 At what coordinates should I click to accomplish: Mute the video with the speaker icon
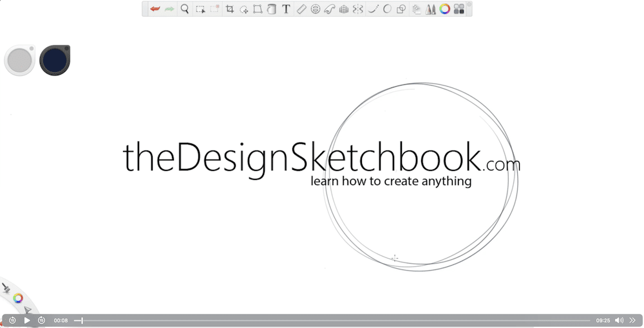(x=619, y=320)
